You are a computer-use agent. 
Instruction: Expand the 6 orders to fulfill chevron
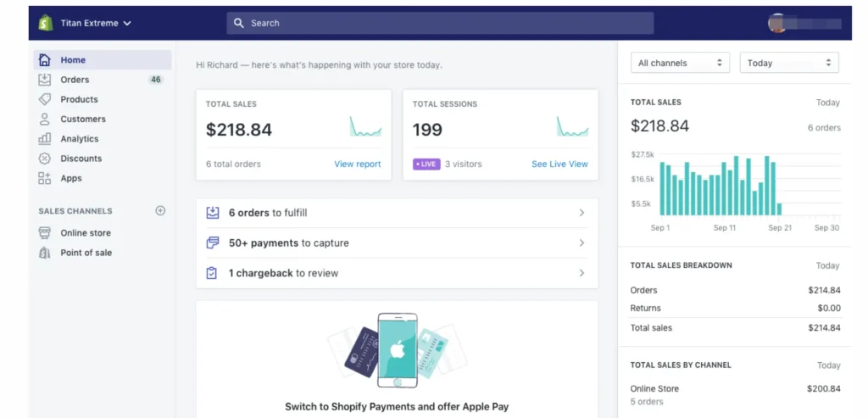tap(581, 213)
